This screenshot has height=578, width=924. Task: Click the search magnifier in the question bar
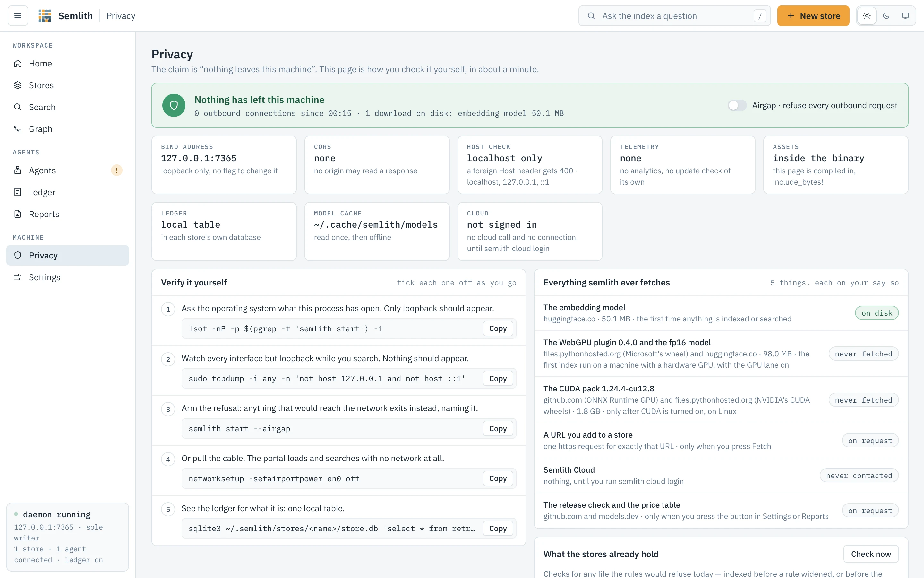591,16
